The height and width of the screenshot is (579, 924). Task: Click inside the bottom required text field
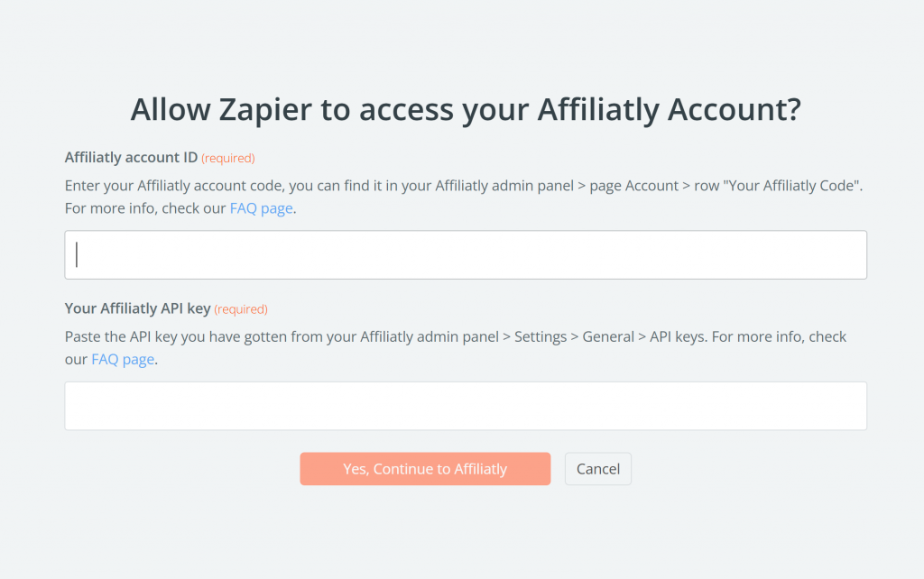point(465,406)
